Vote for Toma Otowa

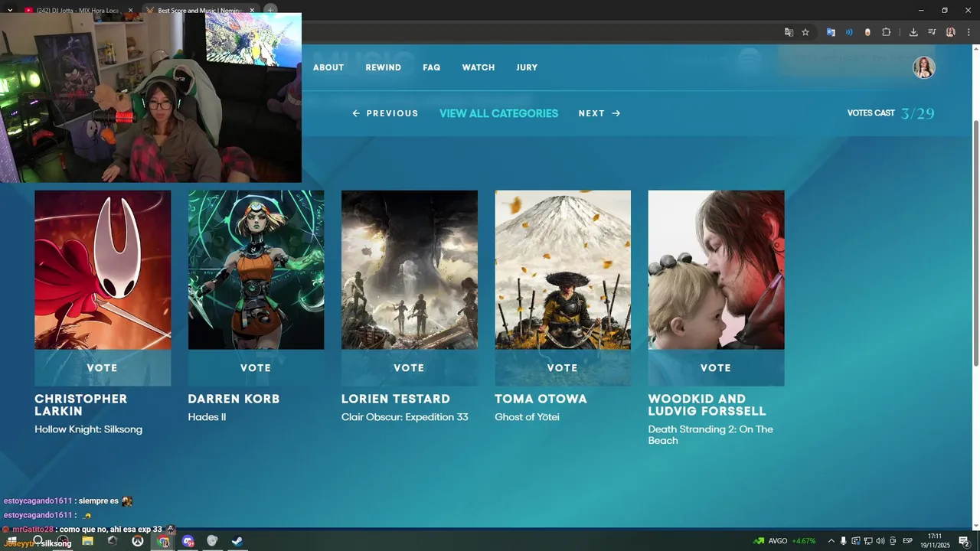pyautogui.click(x=563, y=368)
